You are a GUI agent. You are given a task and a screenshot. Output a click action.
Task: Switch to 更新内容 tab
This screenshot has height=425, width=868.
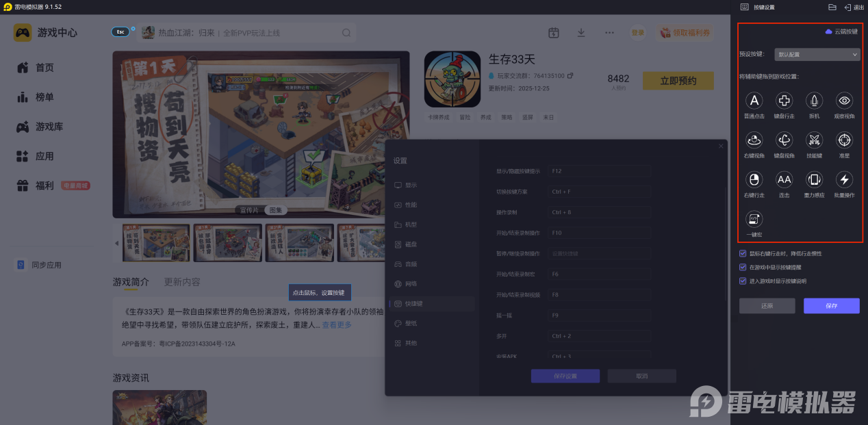(182, 282)
